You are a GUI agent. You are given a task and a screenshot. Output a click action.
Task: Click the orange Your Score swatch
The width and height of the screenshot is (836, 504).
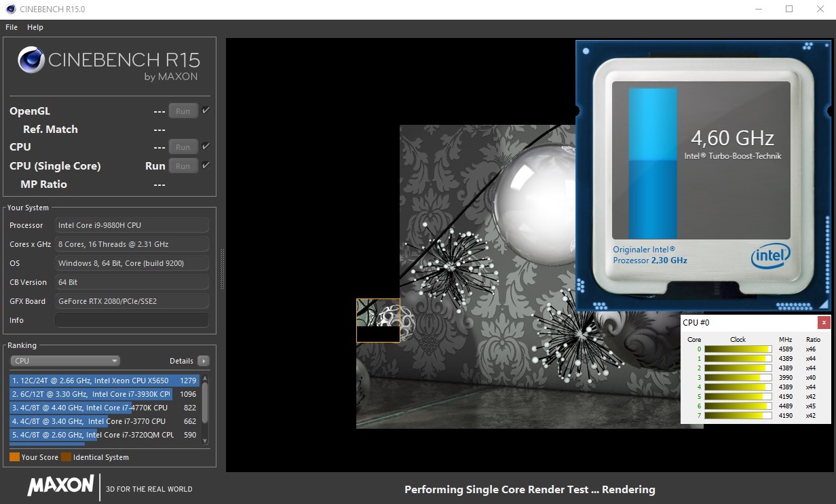point(14,457)
